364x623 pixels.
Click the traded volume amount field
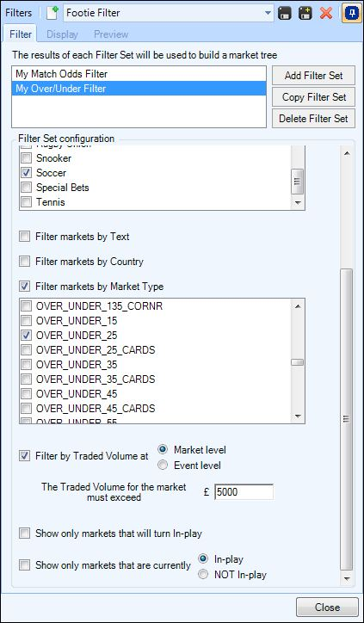(244, 492)
